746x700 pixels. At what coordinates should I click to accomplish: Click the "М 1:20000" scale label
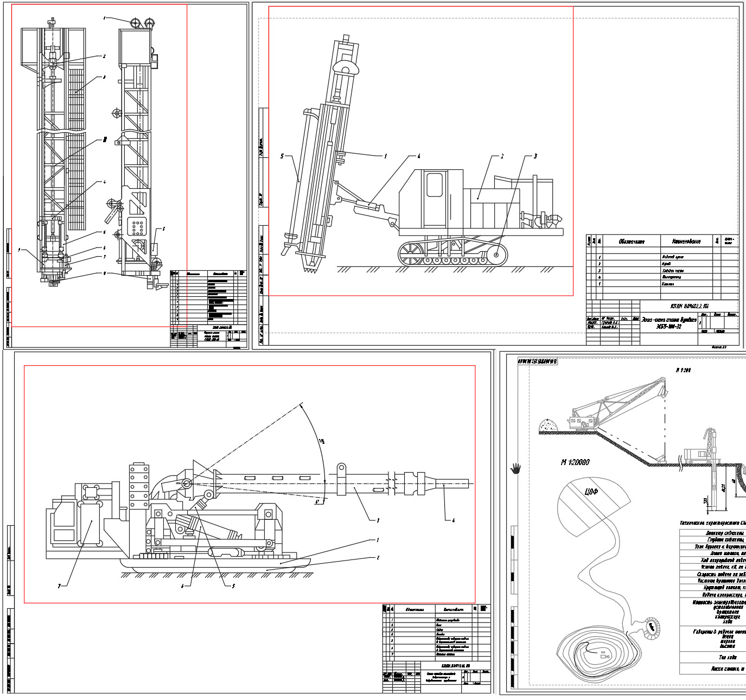point(575,462)
